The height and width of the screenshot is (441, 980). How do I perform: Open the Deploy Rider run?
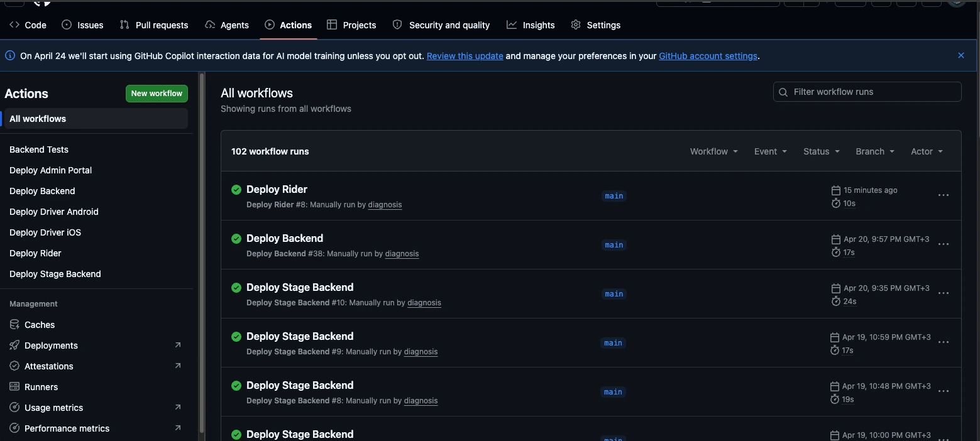tap(277, 189)
